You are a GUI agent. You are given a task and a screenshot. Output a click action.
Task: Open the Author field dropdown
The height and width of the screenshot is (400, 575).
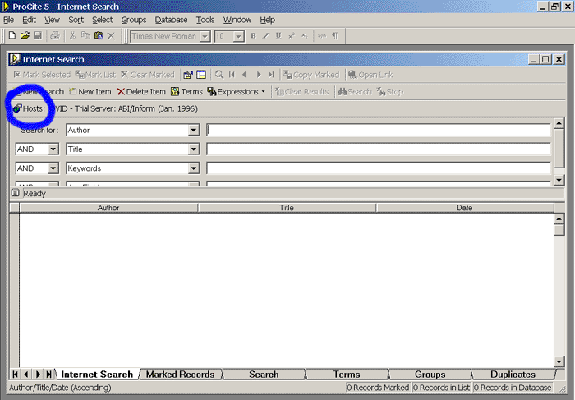[x=194, y=130]
